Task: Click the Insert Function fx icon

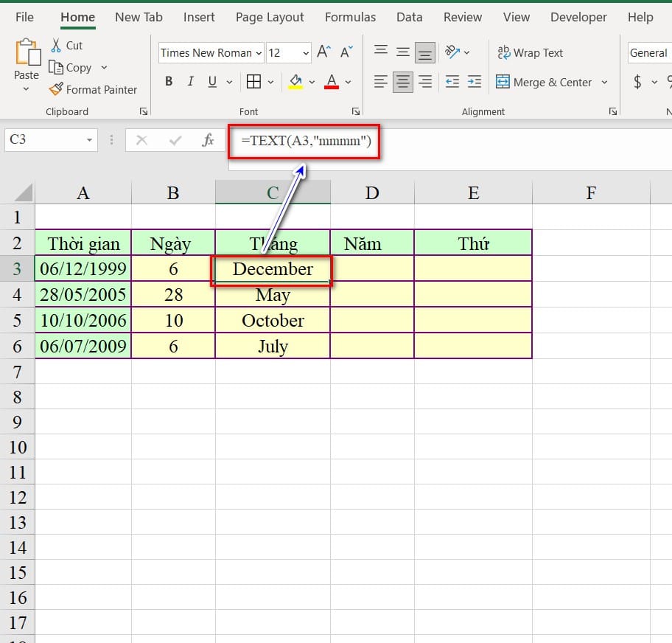Action: coord(208,140)
